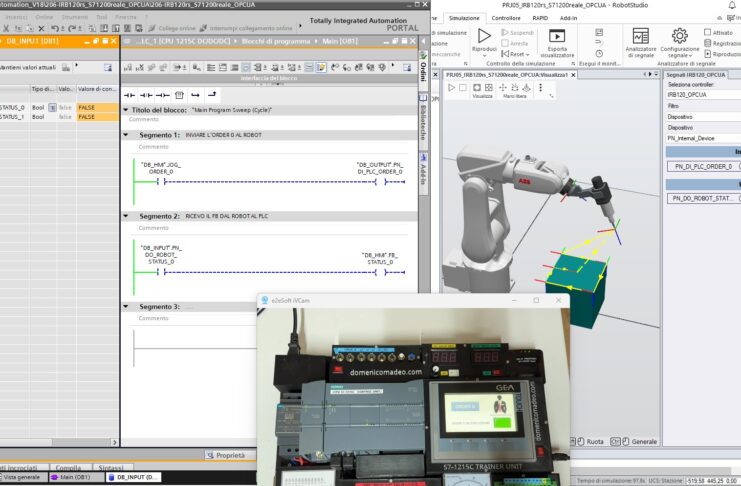Click the Arresta stop checkbox in RobotStudio

click(505, 43)
